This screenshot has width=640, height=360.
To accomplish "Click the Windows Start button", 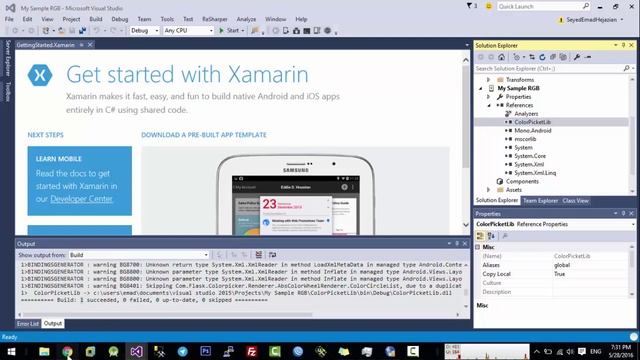I will 11,351.
